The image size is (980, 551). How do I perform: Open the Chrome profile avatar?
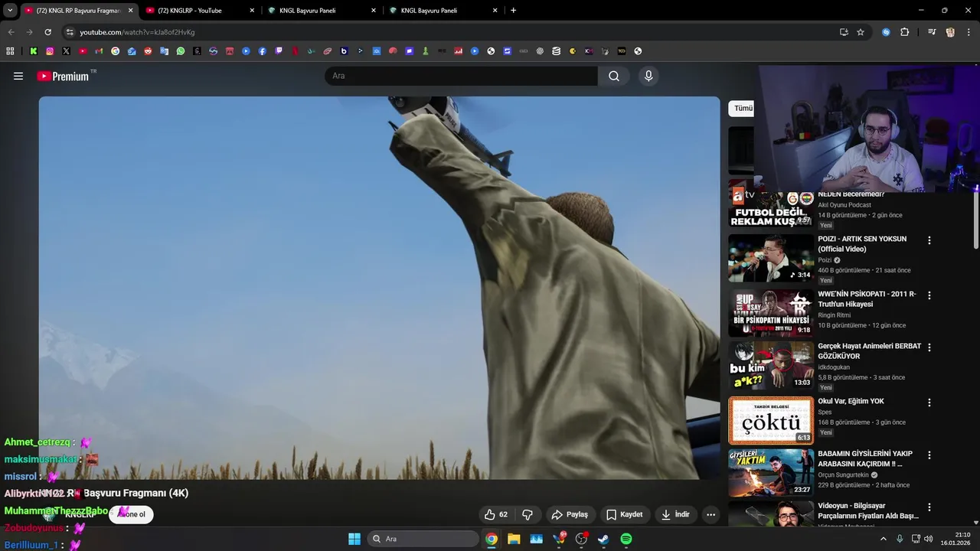click(950, 32)
